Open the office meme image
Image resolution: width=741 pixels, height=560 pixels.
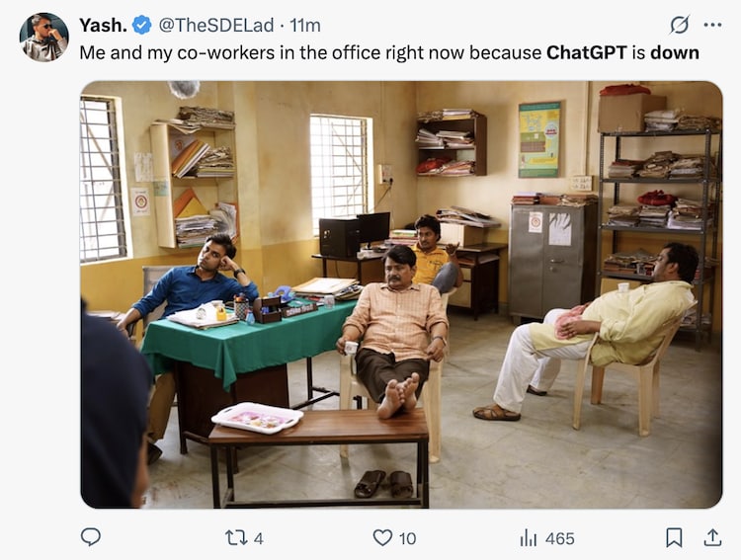point(400,294)
